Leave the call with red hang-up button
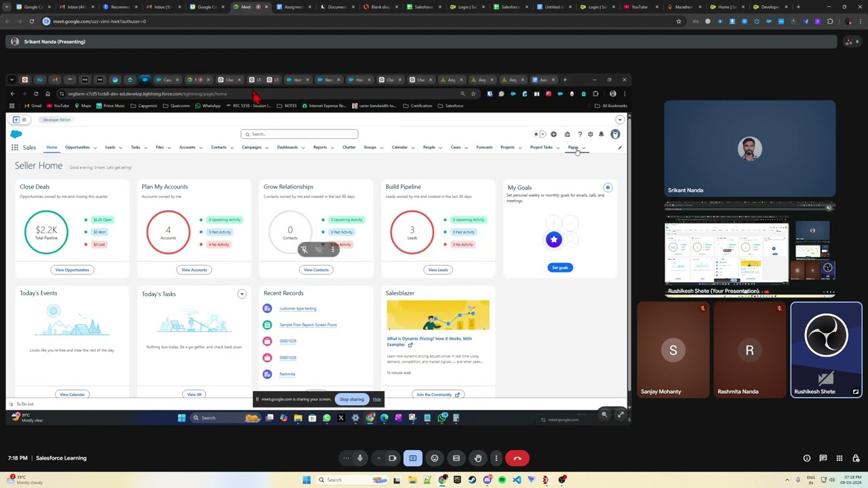The height and width of the screenshot is (488, 868). (517, 458)
